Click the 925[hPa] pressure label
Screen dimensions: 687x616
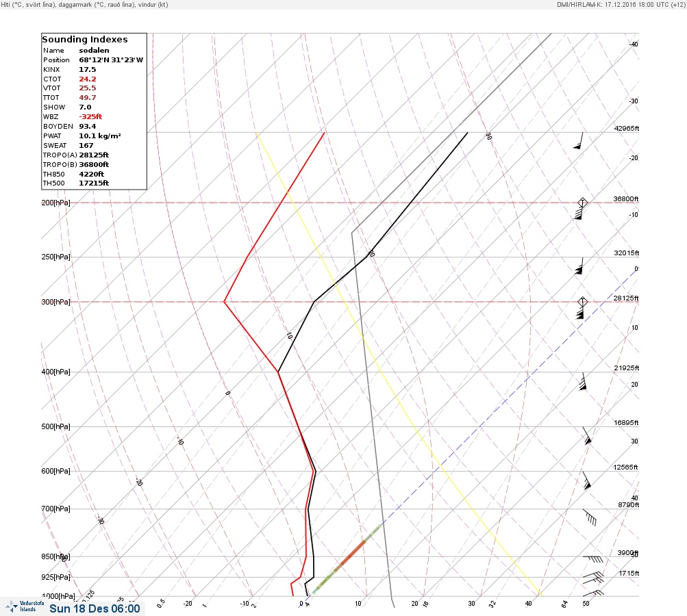coord(55,577)
